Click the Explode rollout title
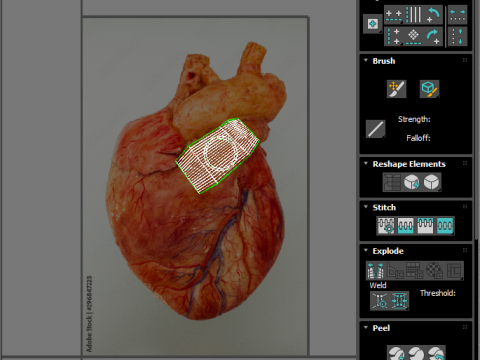This screenshot has width=480, height=360. point(388,251)
